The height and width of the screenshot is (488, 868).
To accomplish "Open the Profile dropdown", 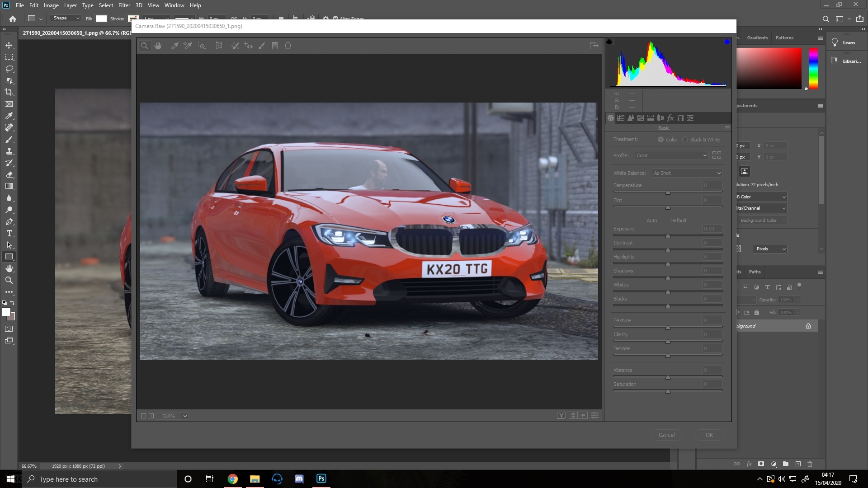I will click(671, 155).
